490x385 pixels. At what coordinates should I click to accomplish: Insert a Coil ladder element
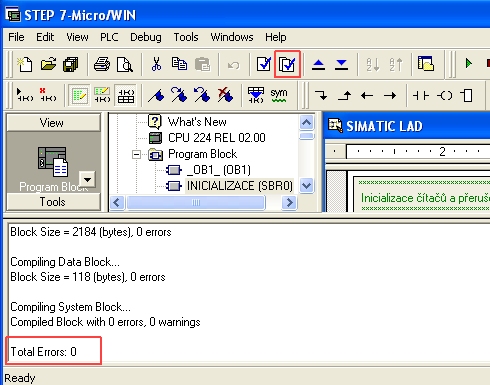444,96
